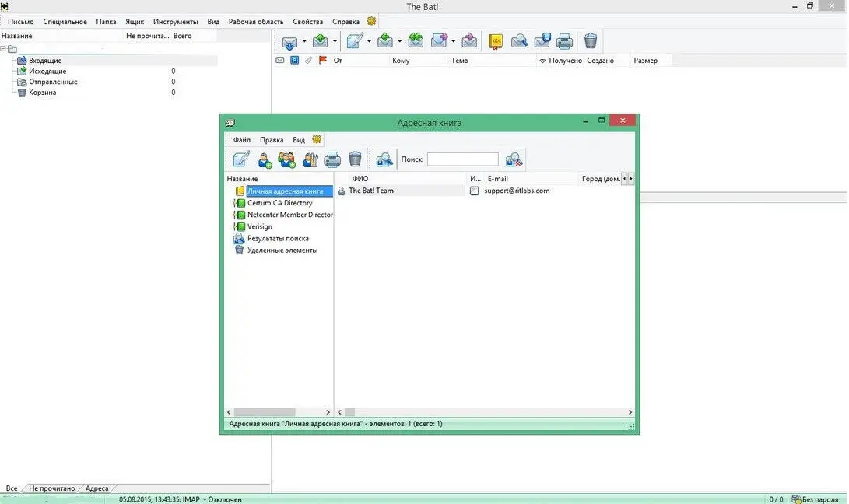
Task: Open the Вид menu in Address Book
Action: pyautogui.click(x=299, y=140)
